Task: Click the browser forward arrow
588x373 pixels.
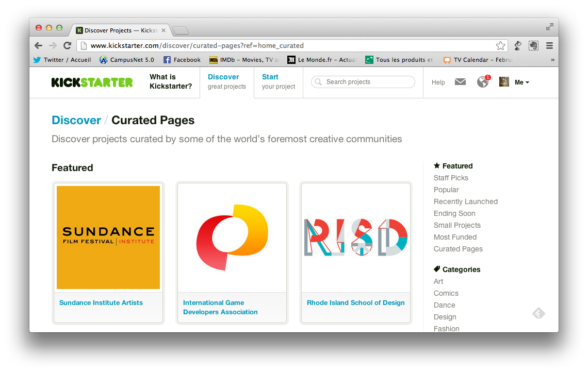Action: (53, 46)
